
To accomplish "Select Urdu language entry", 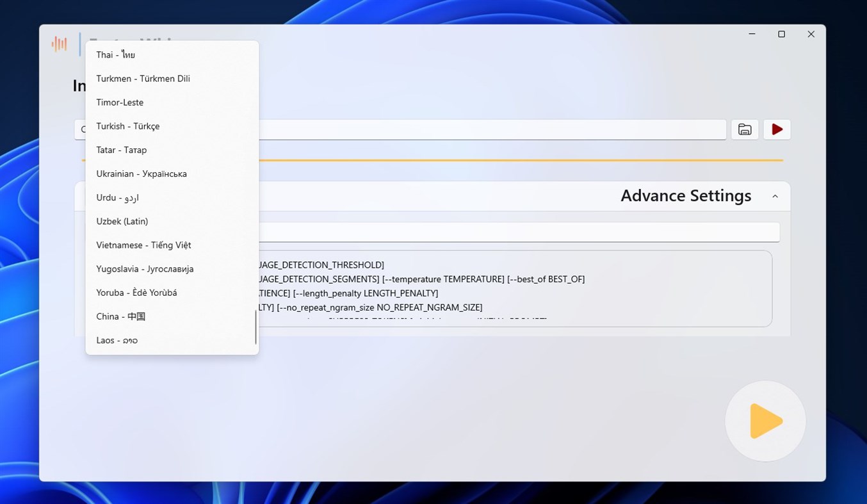I will (x=172, y=197).
